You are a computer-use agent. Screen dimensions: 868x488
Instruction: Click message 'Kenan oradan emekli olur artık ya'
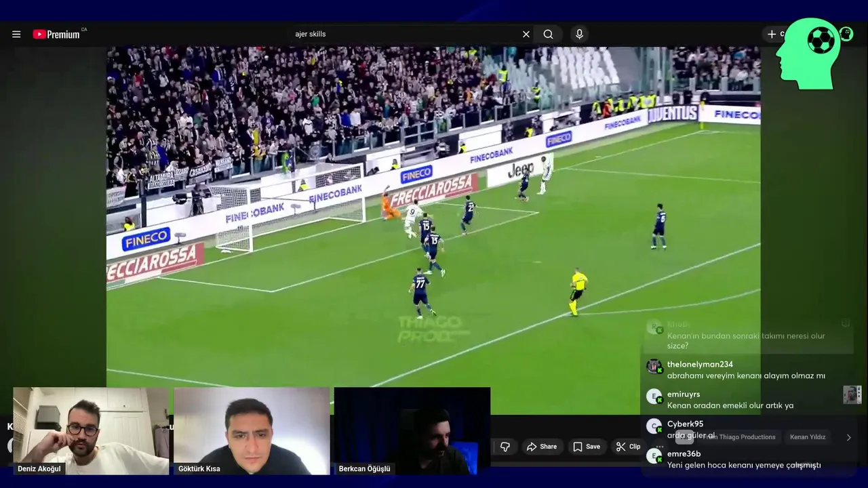(730, 406)
